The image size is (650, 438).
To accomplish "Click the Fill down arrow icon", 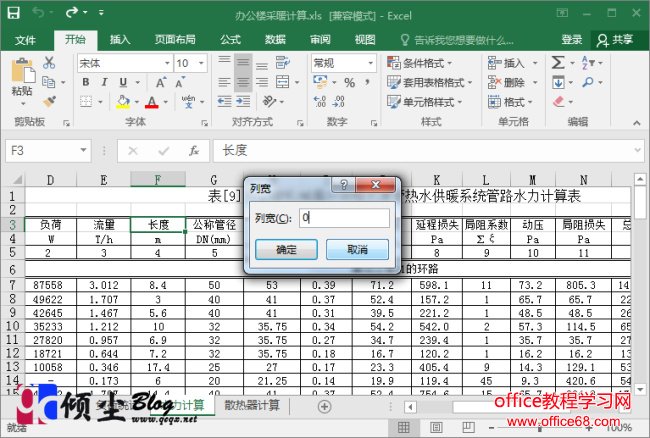I will pyautogui.click(x=558, y=82).
